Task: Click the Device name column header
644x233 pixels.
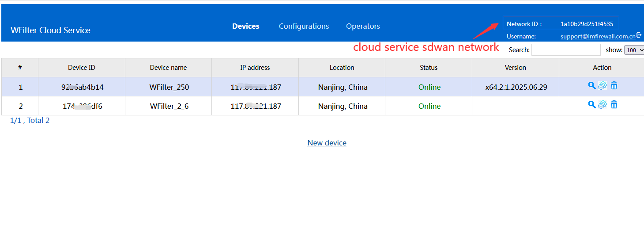Action: click(x=169, y=68)
